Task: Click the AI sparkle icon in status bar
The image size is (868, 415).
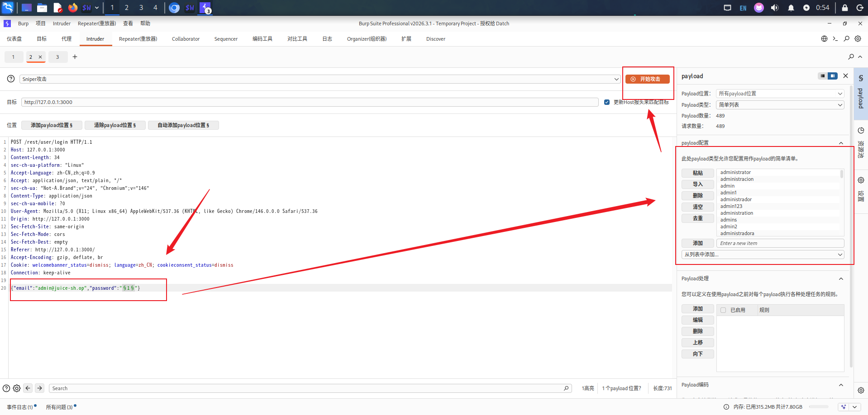Action: click(x=844, y=407)
